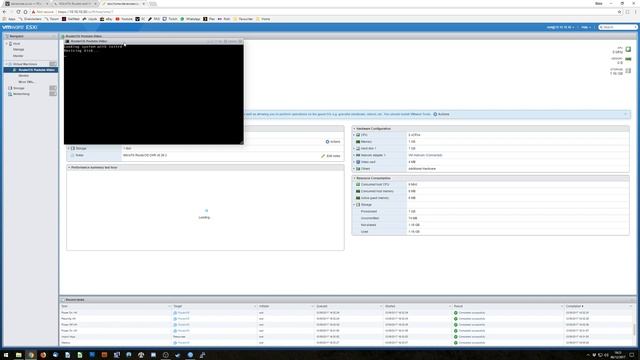Open Manage under Host in Navigator
Image resolution: width=640 pixels, height=360 pixels.
point(18,49)
